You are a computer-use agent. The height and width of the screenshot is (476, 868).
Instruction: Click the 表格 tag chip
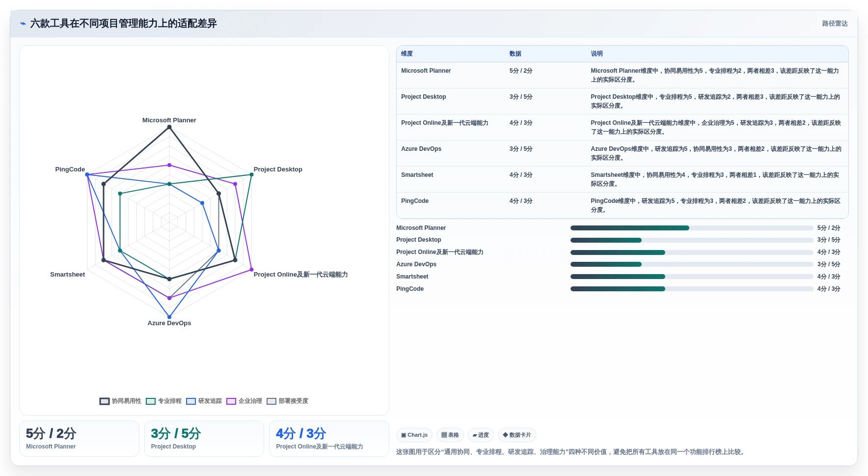tap(450, 435)
